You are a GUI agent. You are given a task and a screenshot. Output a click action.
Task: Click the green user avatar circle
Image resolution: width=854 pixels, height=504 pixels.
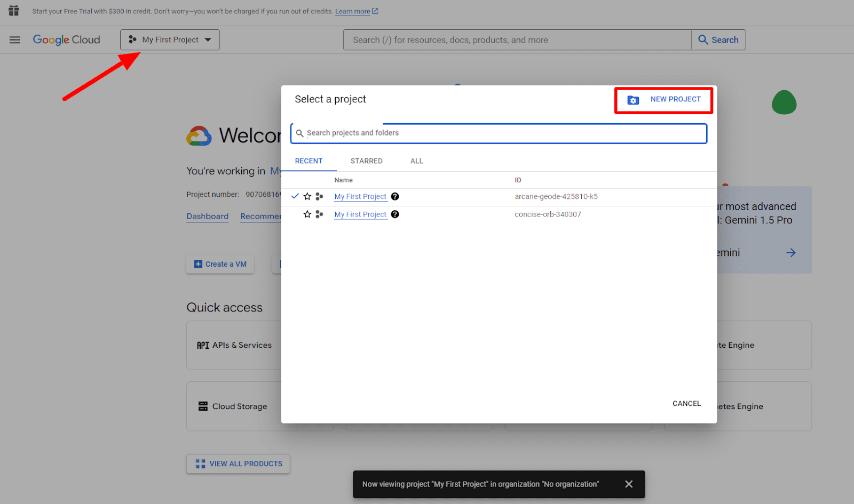coord(784,102)
